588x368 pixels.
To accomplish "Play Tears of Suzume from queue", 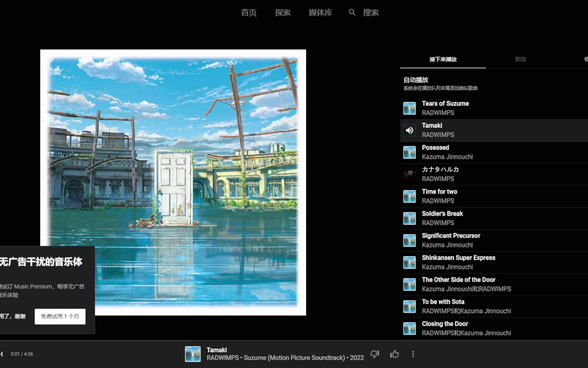I will point(494,108).
